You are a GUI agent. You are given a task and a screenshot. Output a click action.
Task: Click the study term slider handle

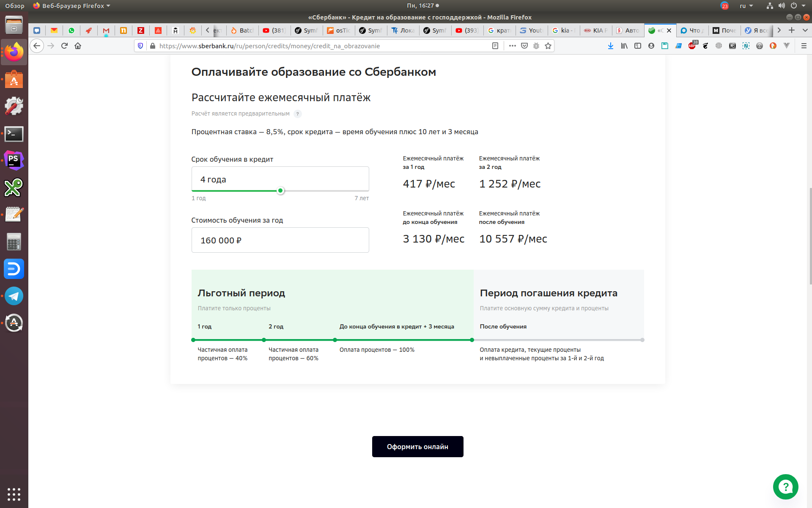coord(280,190)
